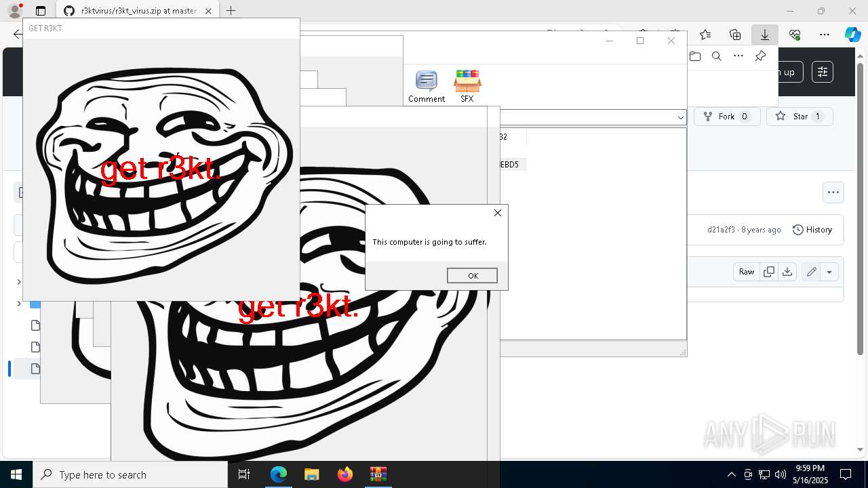This screenshot has height=488, width=868.
Task: Open Browser essentials heart icon
Action: pos(795,35)
